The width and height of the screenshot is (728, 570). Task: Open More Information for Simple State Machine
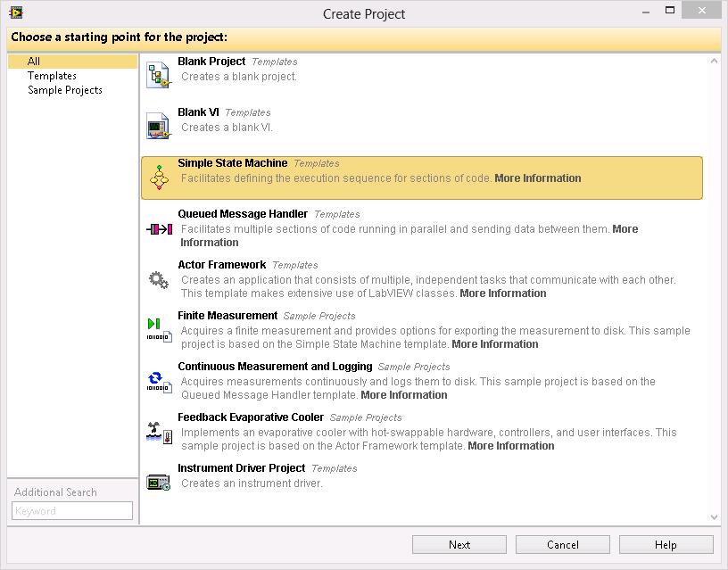tap(537, 178)
